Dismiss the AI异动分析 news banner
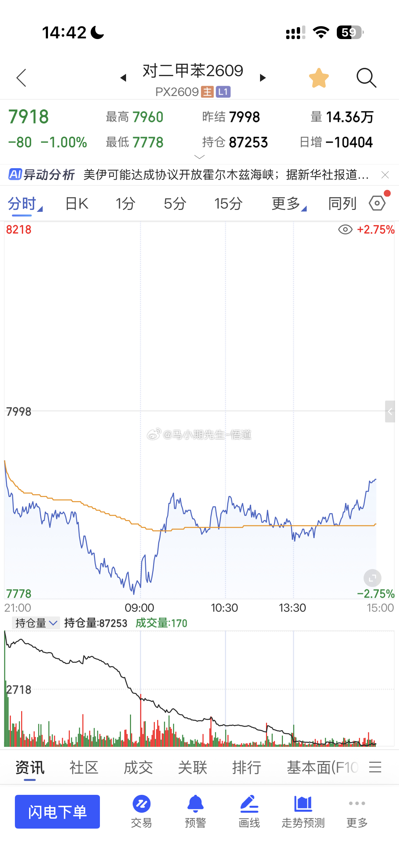399x868 pixels. pos(385,175)
